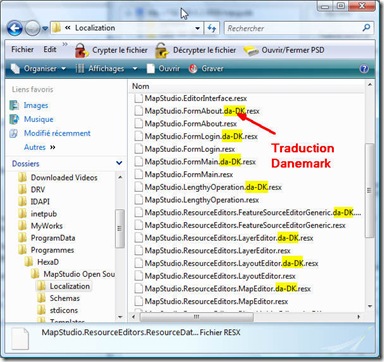Select ResourceEditors.MapEditor.resx file
The width and height of the screenshot is (384, 362).
(211, 301)
